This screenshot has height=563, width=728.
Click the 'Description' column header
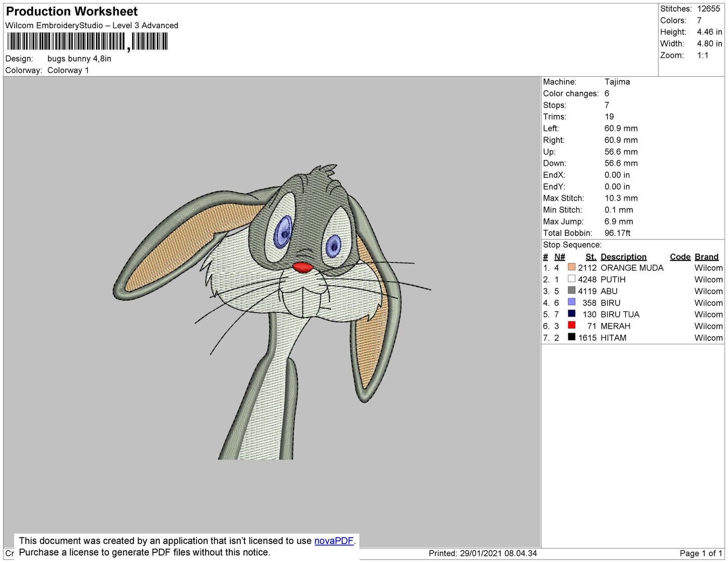click(623, 257)
